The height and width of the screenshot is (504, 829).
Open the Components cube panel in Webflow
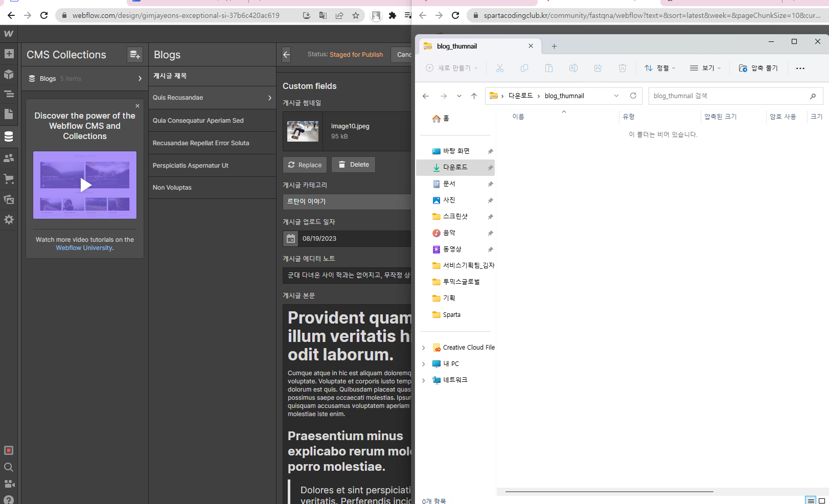9,74
